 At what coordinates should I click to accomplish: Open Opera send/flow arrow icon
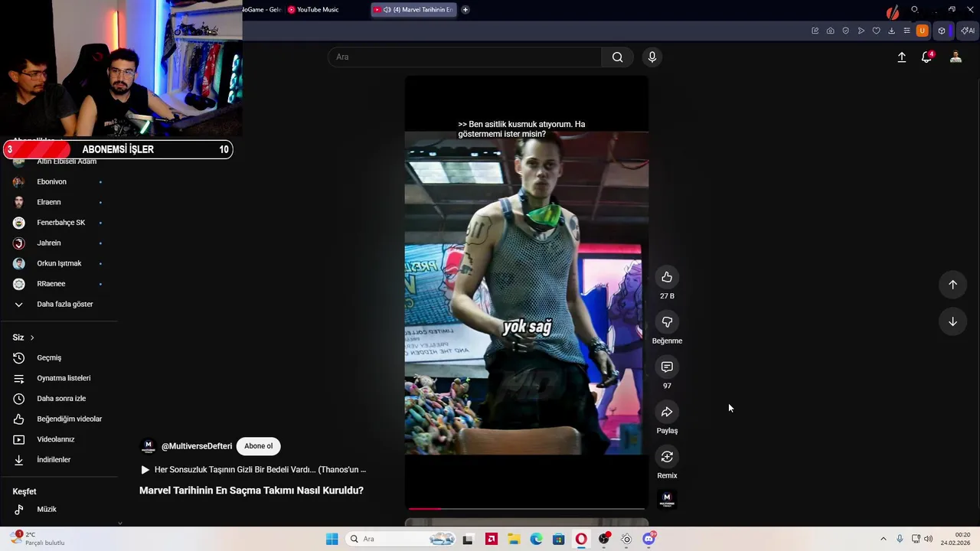pyautogui.click(x=861, y=31)
